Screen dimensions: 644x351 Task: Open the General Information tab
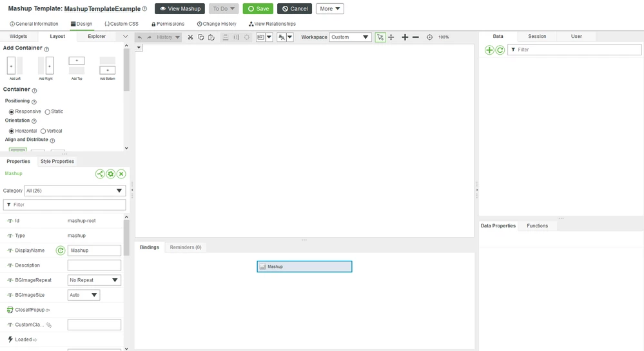click(x=34, y=24)
